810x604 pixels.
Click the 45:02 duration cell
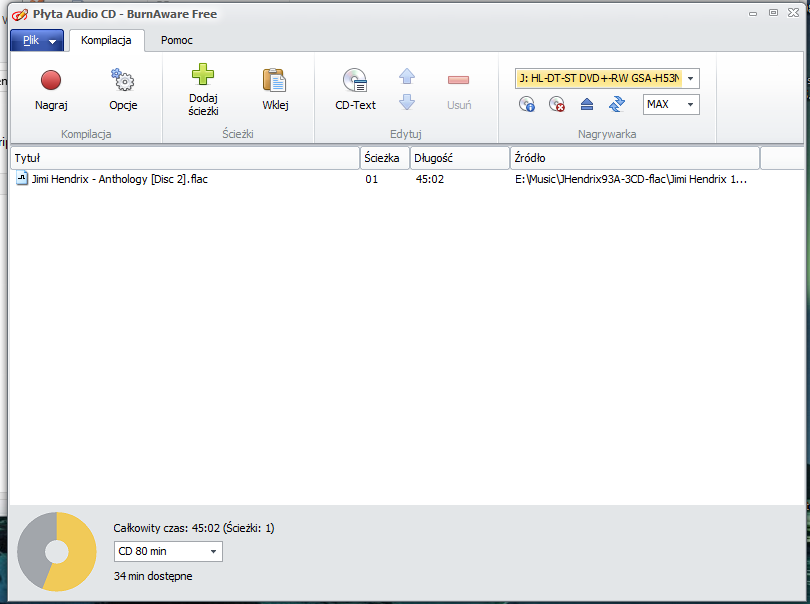tap(430, 179)
